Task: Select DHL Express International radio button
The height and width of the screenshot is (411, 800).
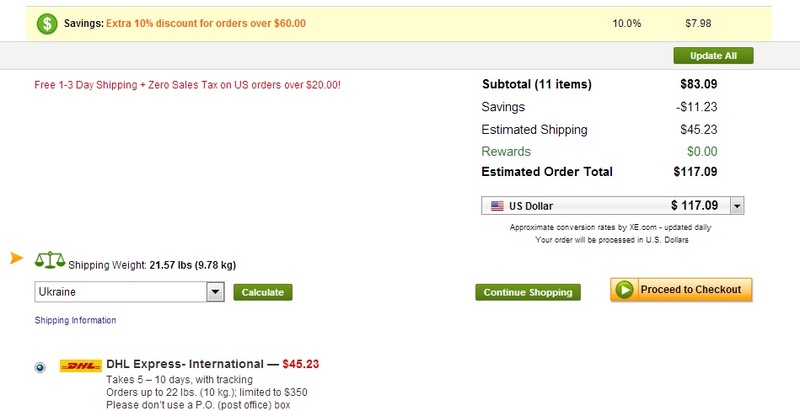Action: [40, 367]
